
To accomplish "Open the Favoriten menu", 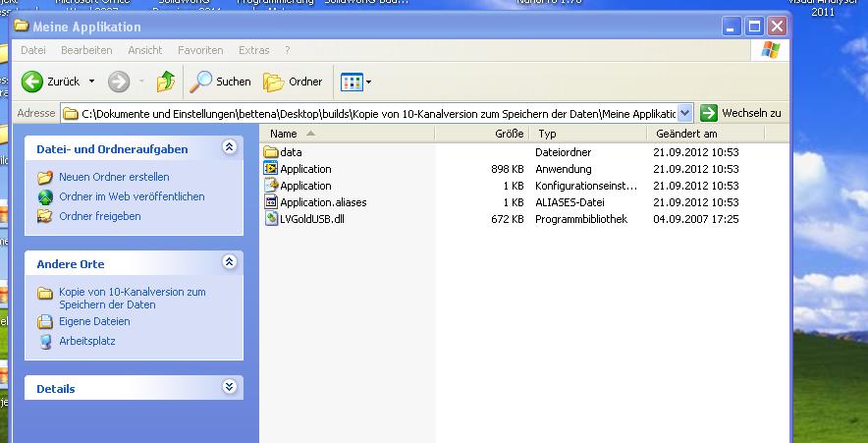I will pos(200,50).
